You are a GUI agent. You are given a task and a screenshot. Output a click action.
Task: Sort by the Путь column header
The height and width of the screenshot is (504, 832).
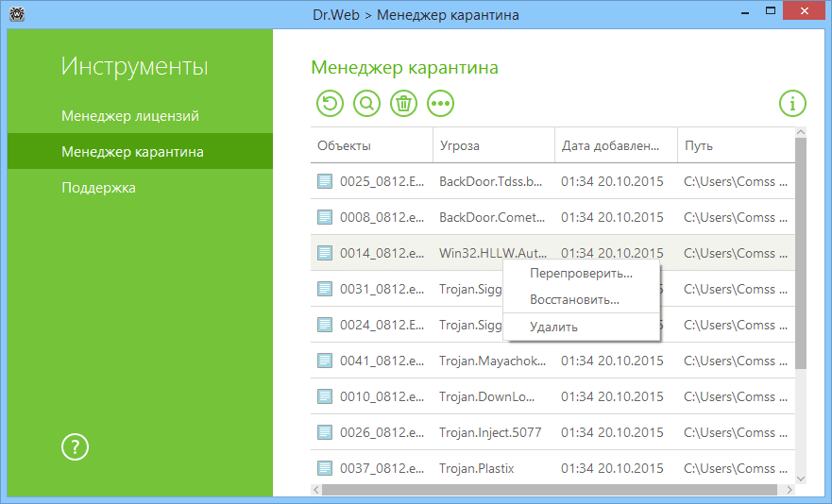737,145
